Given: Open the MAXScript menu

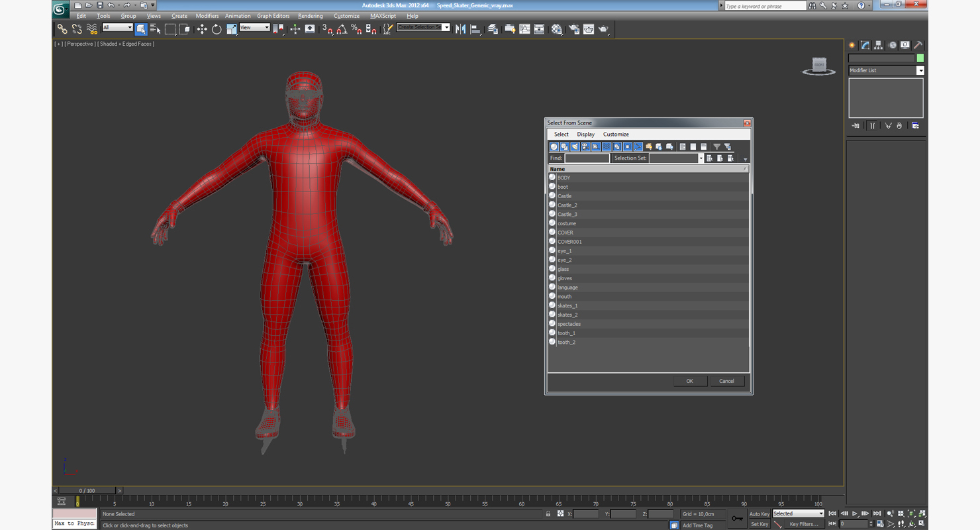Looking at the screenshot, I should point(383,16).
